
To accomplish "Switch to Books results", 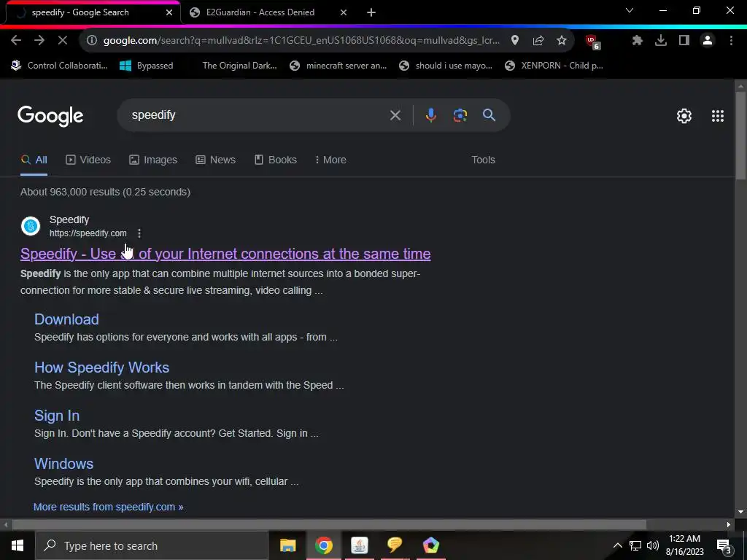I will point(275,160).
